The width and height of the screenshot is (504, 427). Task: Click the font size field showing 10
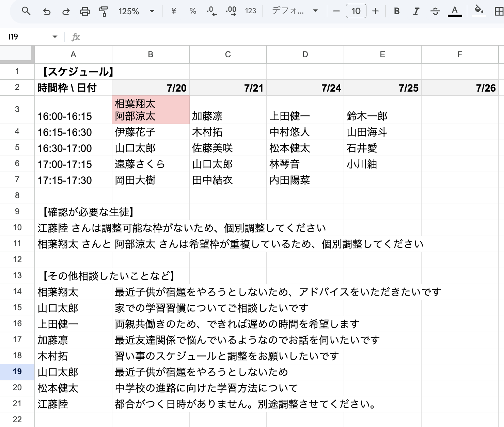(x=356, y=11)
